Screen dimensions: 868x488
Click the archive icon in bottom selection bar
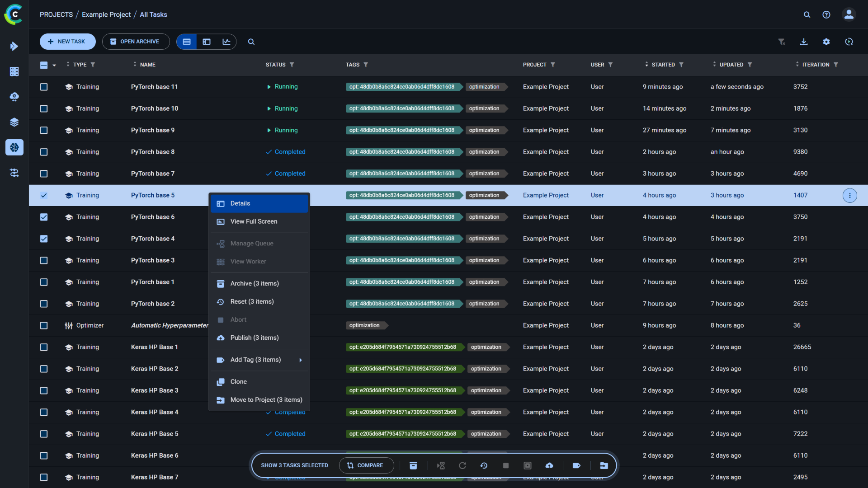[x=413, y=465]
